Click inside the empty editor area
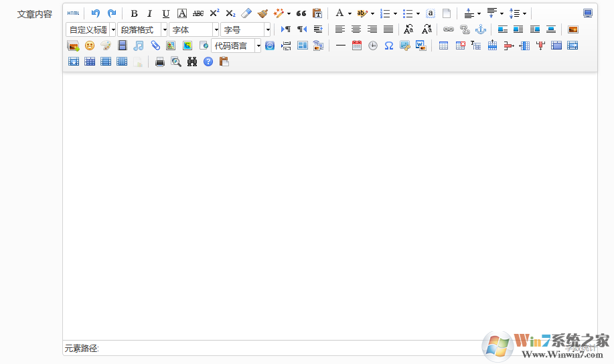The width and height of the screenshot is (614, 364). pyautogui.click(x=330, y=205)
